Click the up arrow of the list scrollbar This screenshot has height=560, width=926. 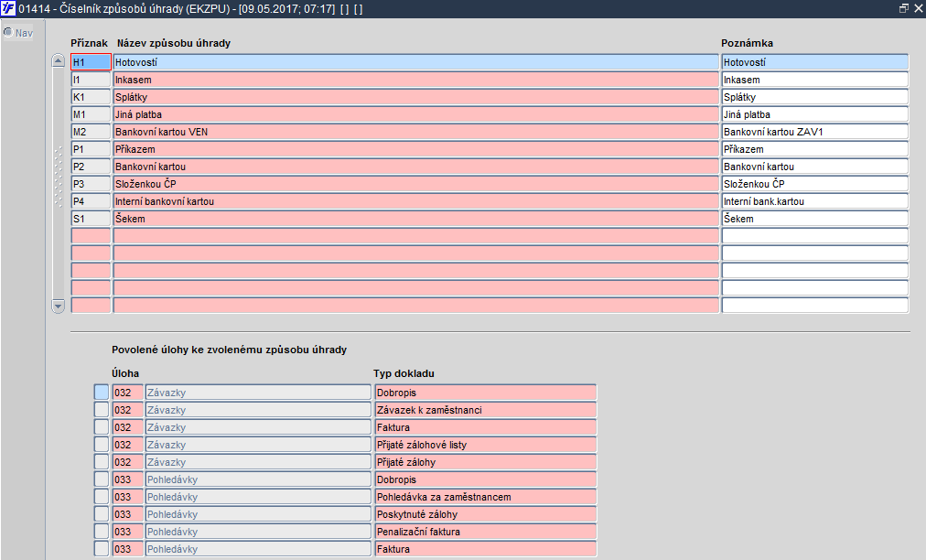coord(58,60)
